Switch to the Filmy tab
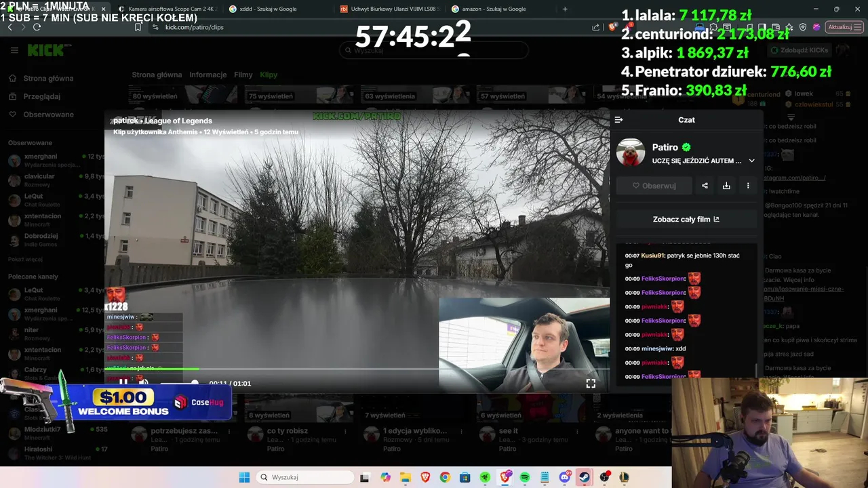 click(243, 75)
